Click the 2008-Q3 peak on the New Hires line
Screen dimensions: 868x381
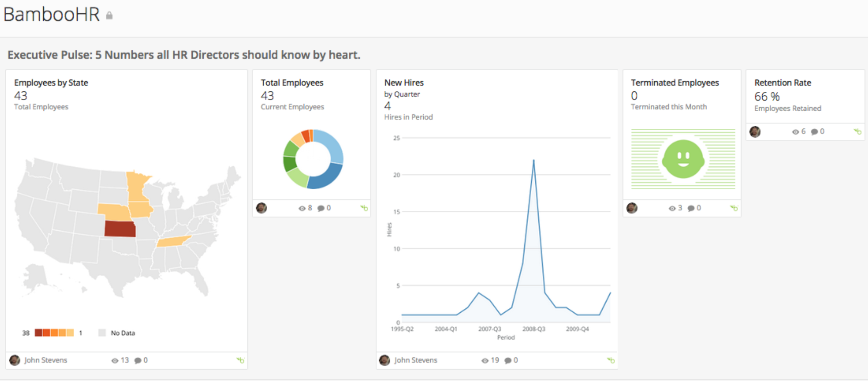point(534,160)
